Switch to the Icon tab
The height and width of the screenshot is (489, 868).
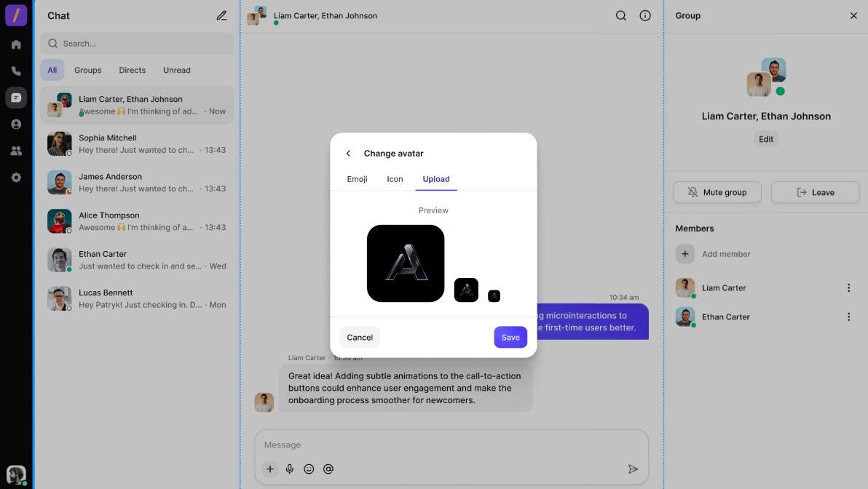(395, 179)
